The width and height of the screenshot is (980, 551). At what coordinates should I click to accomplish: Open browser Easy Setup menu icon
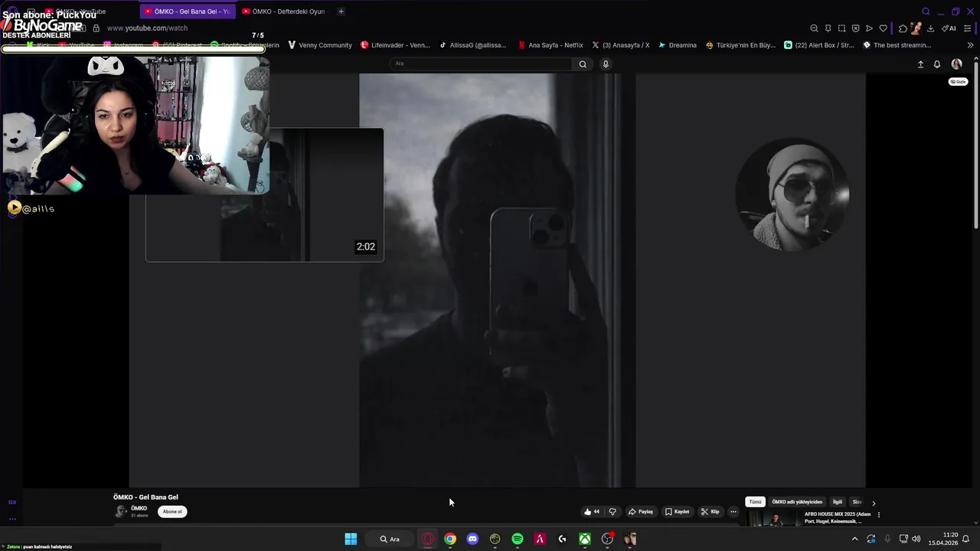coord(968,28)
